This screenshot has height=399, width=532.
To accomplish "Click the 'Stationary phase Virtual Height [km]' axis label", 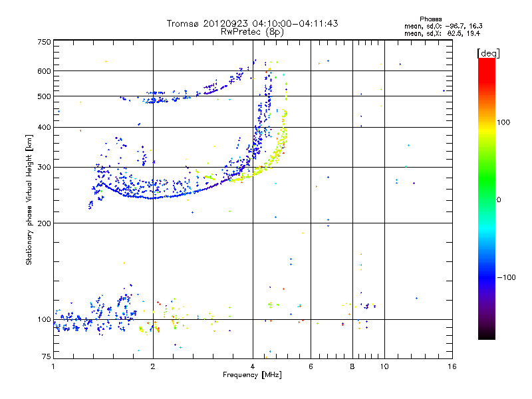I will tap(29, 199).
